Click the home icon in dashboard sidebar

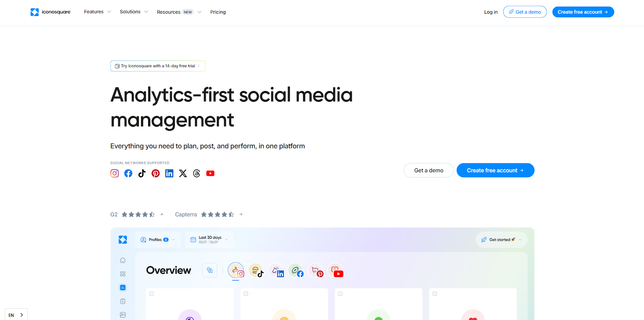tap(123, 260)
